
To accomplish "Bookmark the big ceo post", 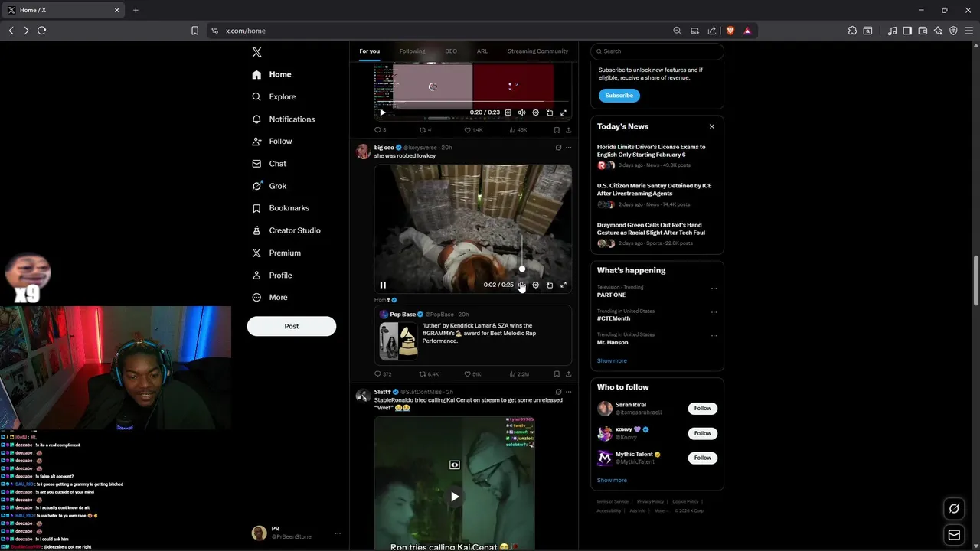I will coord(557,374).
